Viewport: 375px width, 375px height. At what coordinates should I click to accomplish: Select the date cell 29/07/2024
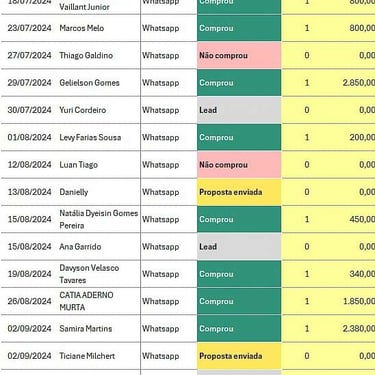[29, 83]
